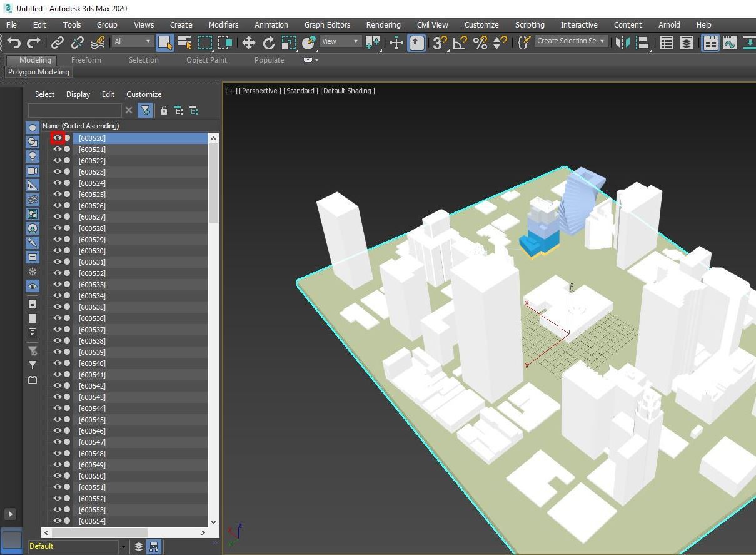This screenshot has height=555, width=756.
Task: Open the Rendering menu
Action: click(383, 24)
